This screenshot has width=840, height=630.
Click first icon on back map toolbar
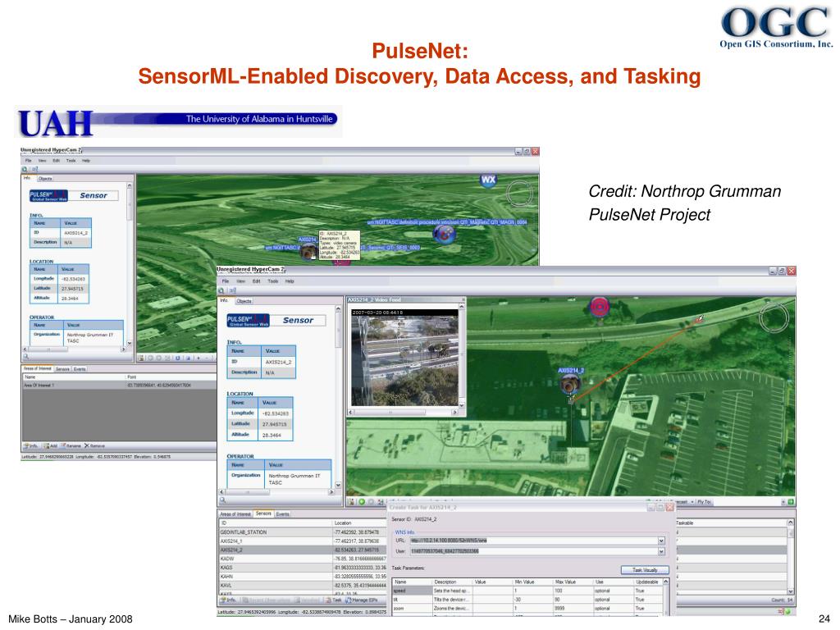pos(141,358)
